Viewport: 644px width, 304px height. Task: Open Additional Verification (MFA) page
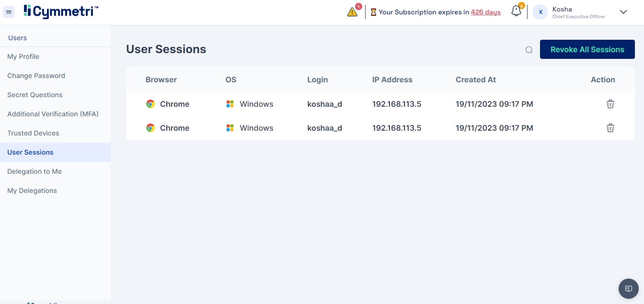[x=53, y=114]
